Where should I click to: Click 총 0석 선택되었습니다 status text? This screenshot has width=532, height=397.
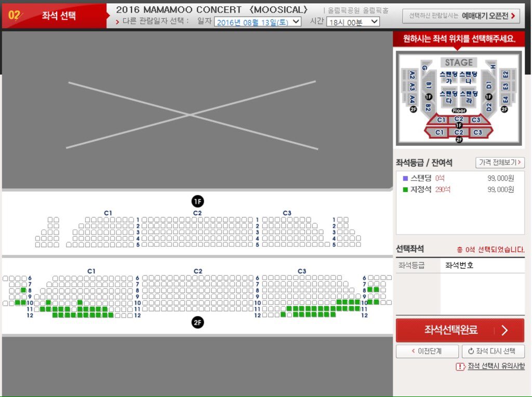pyautogui.click(x=490, y=250)
